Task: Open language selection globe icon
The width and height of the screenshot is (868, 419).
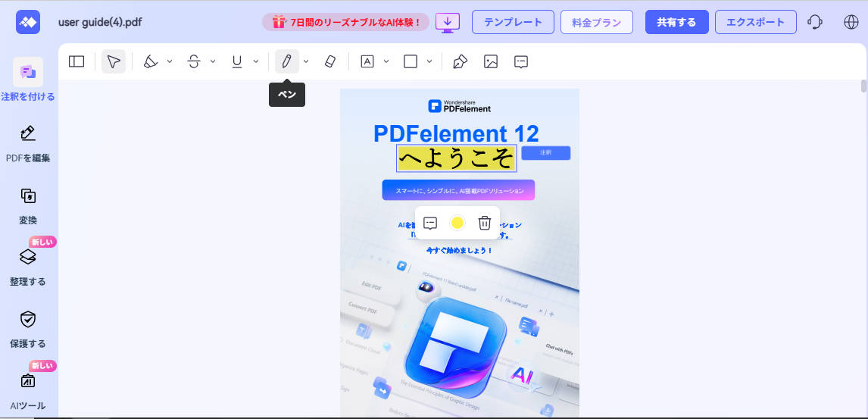Action: [x=851, y=22]
